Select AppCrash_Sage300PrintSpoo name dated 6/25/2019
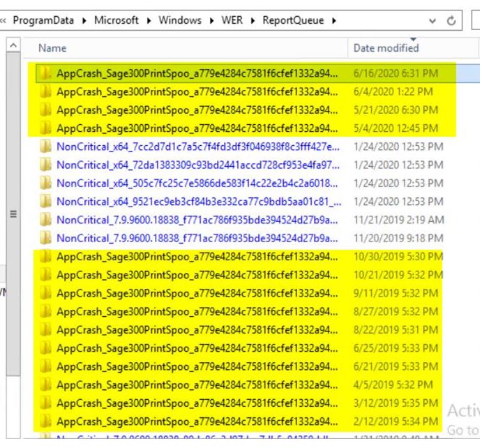The width and height of the screenshot is (482, 448). [x=197, y=348]
